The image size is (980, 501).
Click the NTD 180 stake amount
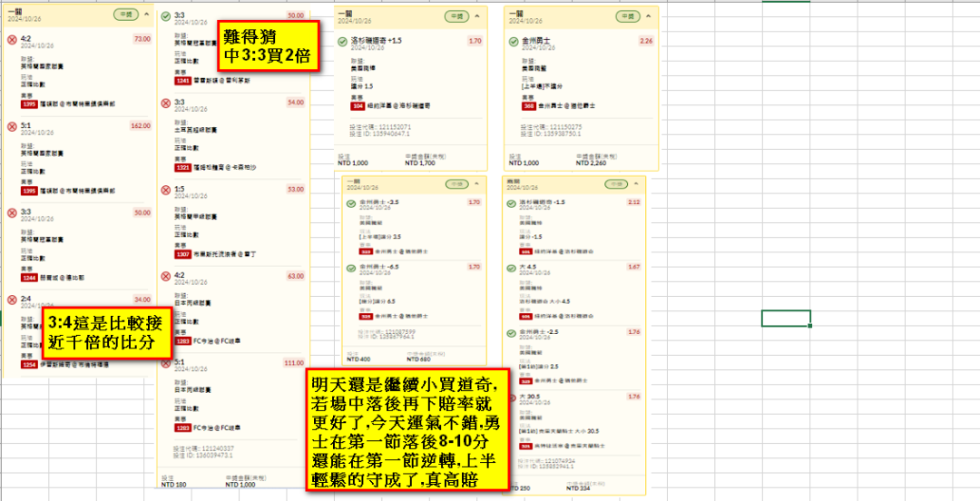(173, 484)
